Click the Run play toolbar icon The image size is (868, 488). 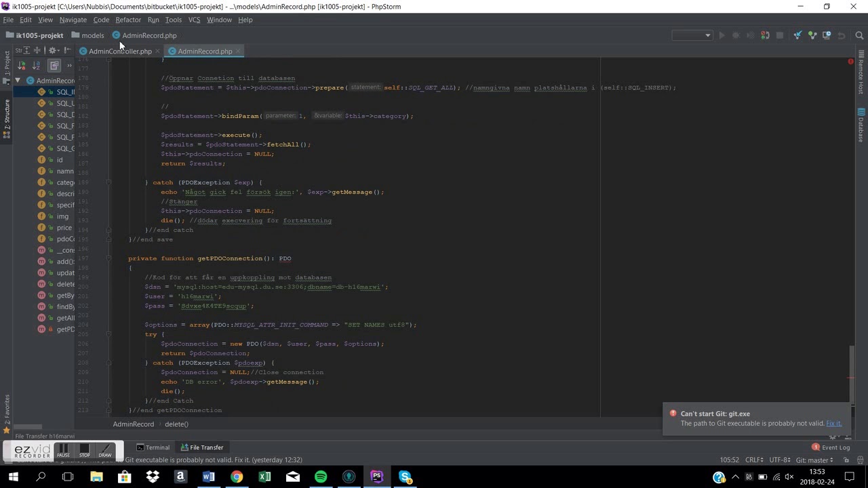click(x=722, y=35)
